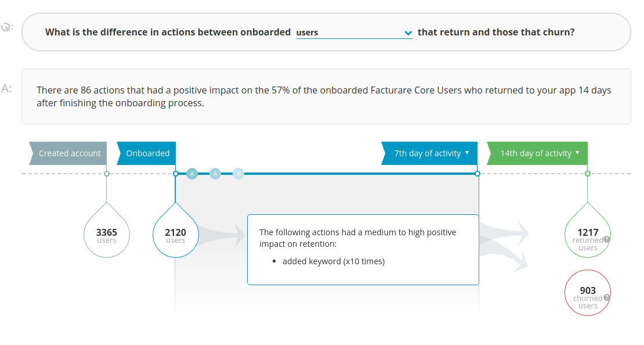Click the Created account timeline node
644x345 pixels.
click(x=107, y=174)
